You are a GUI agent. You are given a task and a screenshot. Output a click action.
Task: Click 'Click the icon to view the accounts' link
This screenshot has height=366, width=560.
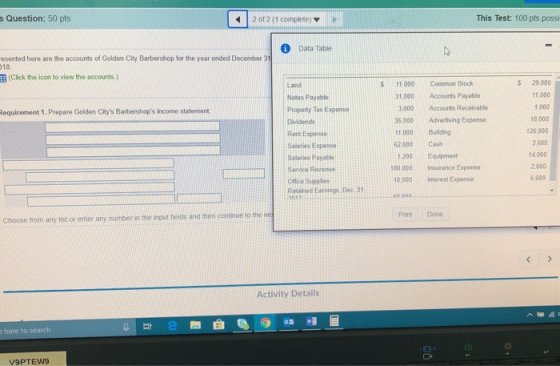click(63, 77)
